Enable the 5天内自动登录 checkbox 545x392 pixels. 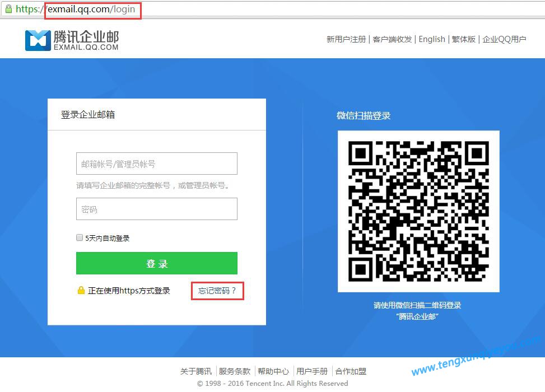[80, 237]
